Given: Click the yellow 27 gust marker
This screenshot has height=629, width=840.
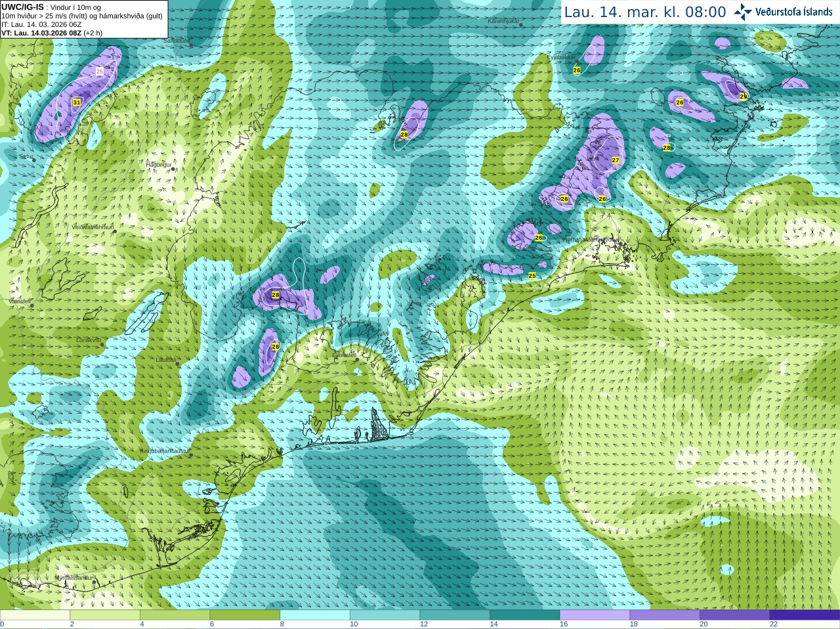Looking at the screenshot, I should [616, 160].
